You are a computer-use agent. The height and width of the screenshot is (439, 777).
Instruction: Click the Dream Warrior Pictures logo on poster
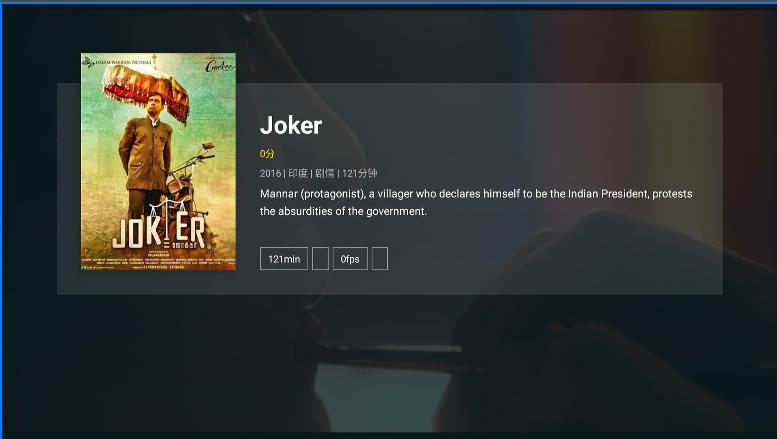117,62
